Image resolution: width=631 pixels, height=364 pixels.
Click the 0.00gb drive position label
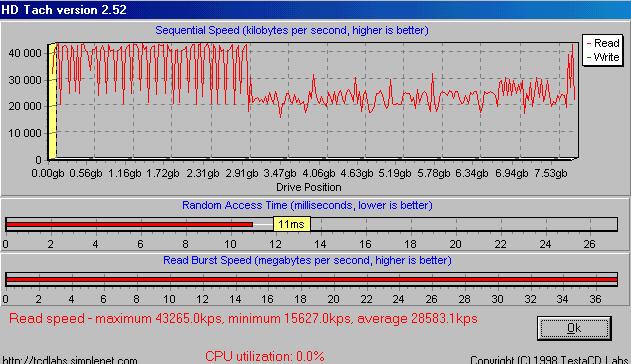click(47, 173)
